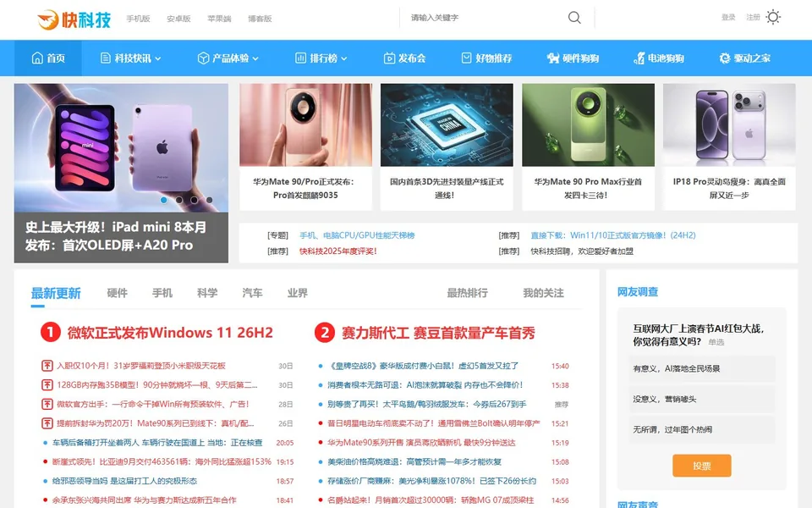
Task: Select poll option 没意义，营销噱头
Action: [702, 399]
